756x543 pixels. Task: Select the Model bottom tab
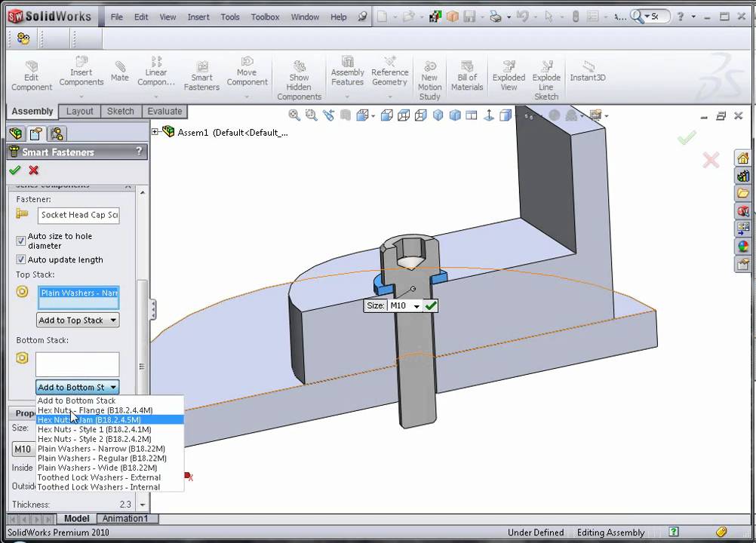[77, 518]
